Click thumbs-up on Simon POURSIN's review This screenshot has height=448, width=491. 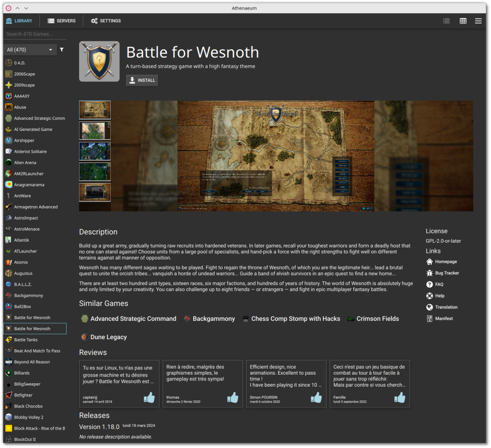point(316,397)
